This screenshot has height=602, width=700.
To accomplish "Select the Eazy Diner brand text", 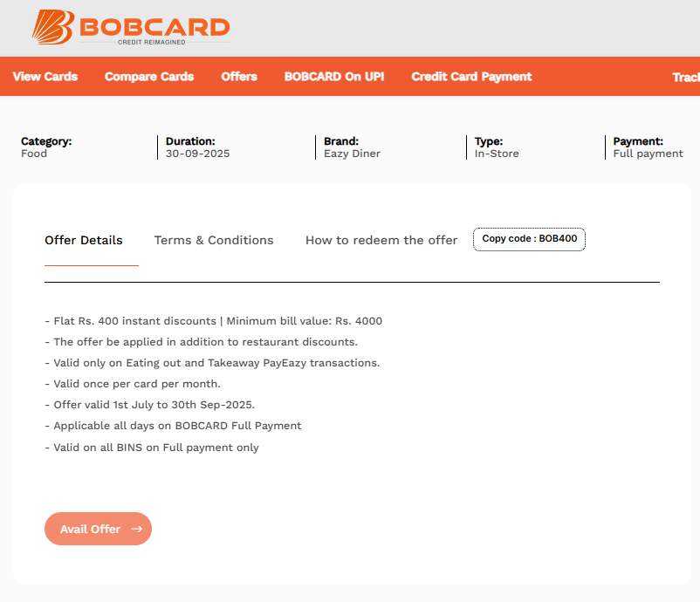I will click(352, 154).
